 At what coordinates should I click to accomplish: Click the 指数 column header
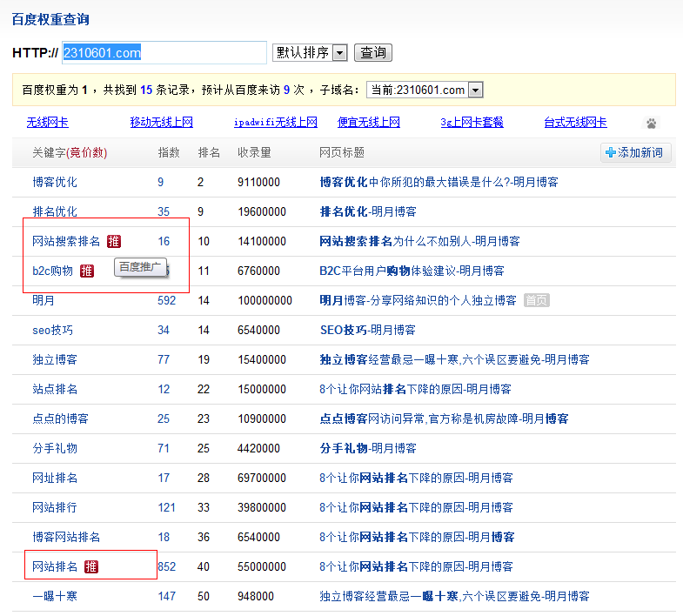click(169, 152)
